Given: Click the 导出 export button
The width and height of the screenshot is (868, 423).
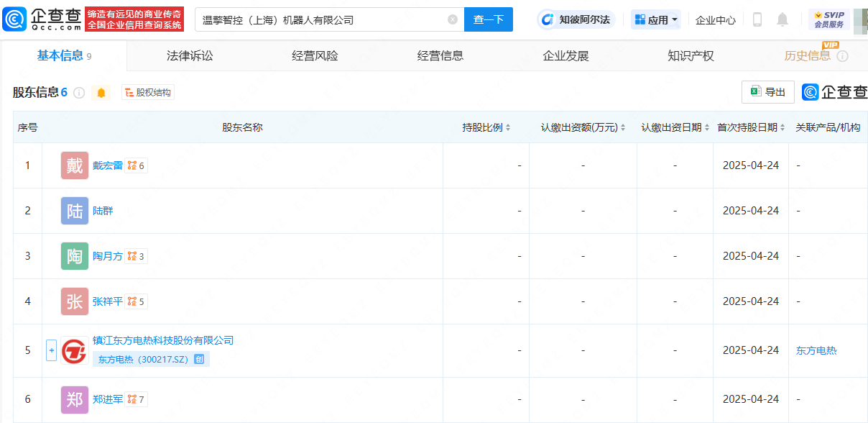Looking at the screenshot, I should (768, 92).
